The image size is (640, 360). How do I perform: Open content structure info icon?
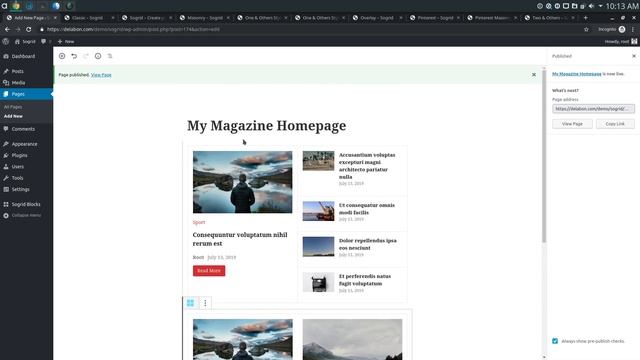point(98,56)
